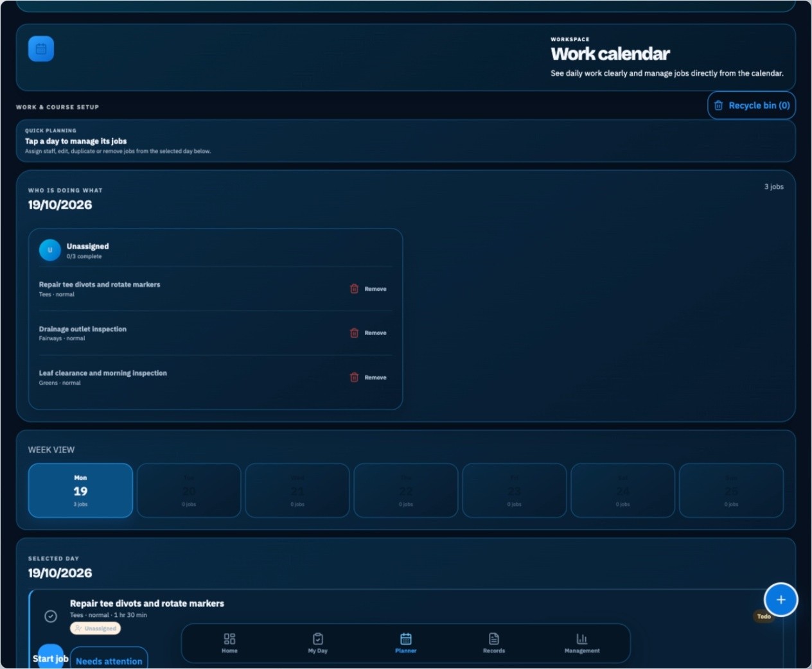812x669 pixels.
Task: Remove the Drainage outlet inspection job
Action: pyautogui.click(x=368, y=333)
